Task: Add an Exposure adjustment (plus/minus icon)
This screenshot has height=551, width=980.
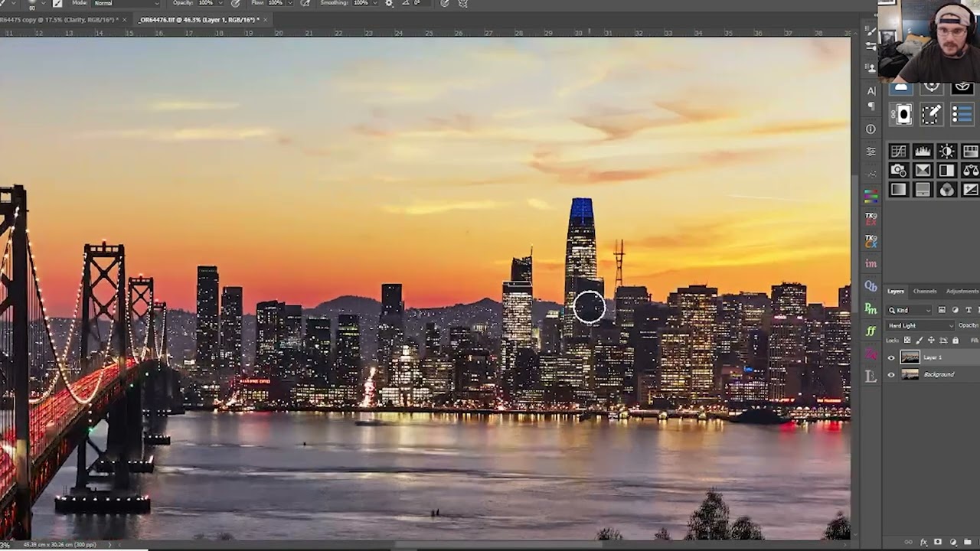Action: (x=971, y=190)
